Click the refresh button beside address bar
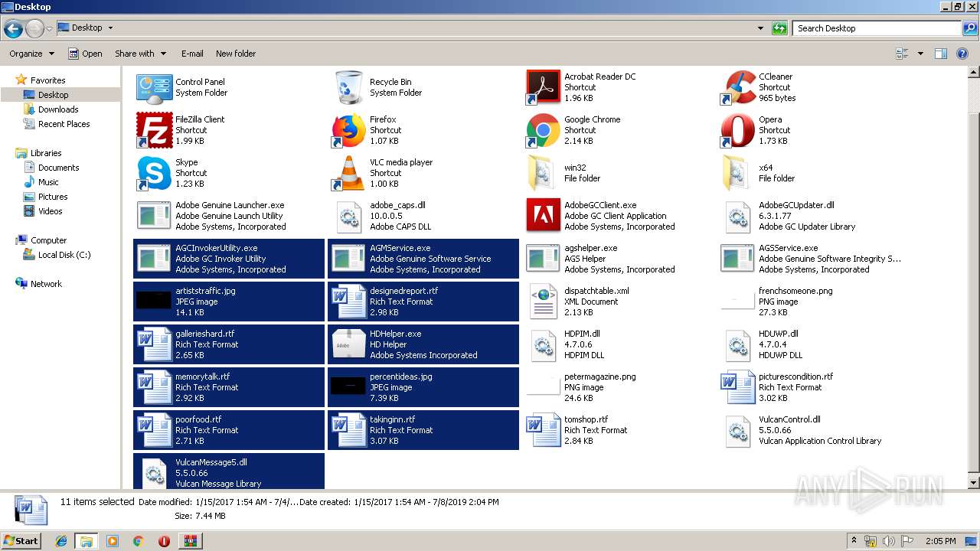Image resolution: width=980 pixels, height=551 pixels. (x=780, y=28)
